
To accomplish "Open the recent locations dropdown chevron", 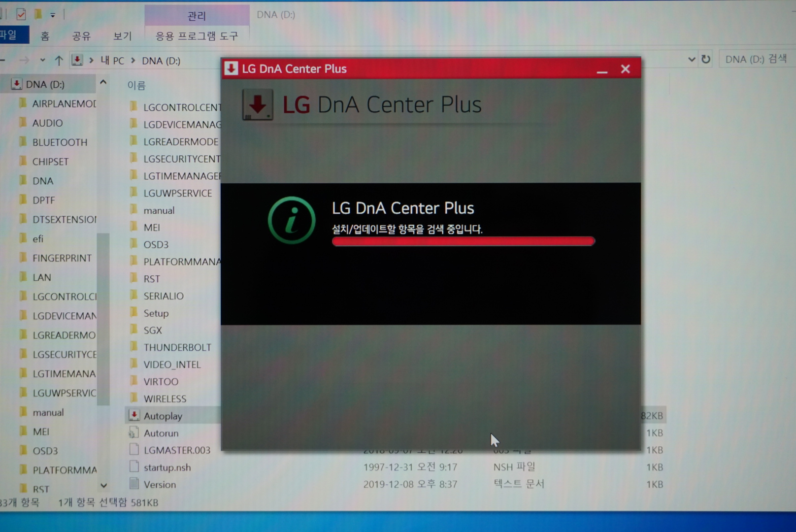I will coord(43,60).
